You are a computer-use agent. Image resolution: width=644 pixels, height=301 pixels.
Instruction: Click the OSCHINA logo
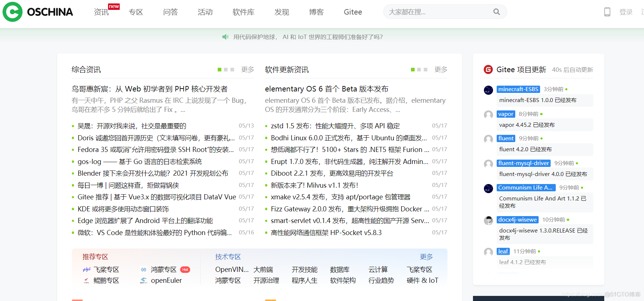tap(38, 12)
